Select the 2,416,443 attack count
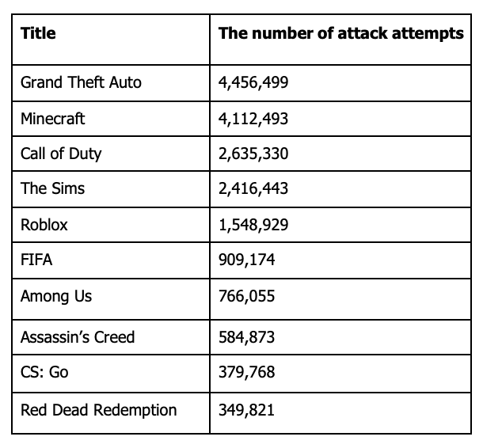 point(253,188)
